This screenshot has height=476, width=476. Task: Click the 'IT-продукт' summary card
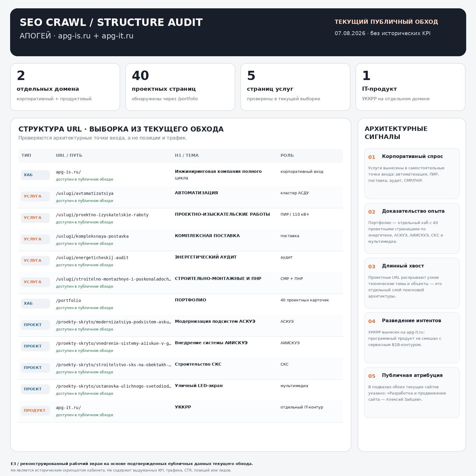click(x=411, y=87)
